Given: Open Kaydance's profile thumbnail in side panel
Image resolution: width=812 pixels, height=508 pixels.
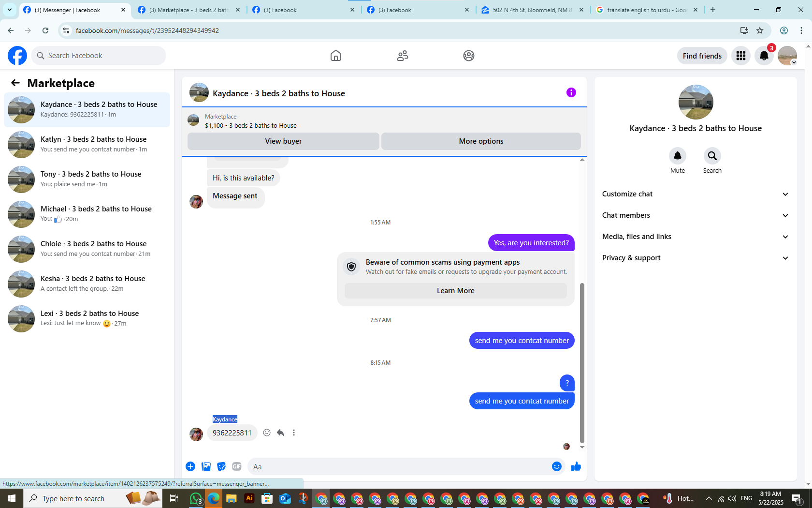Looking at the screenshot, I should [x=696, y=102].
